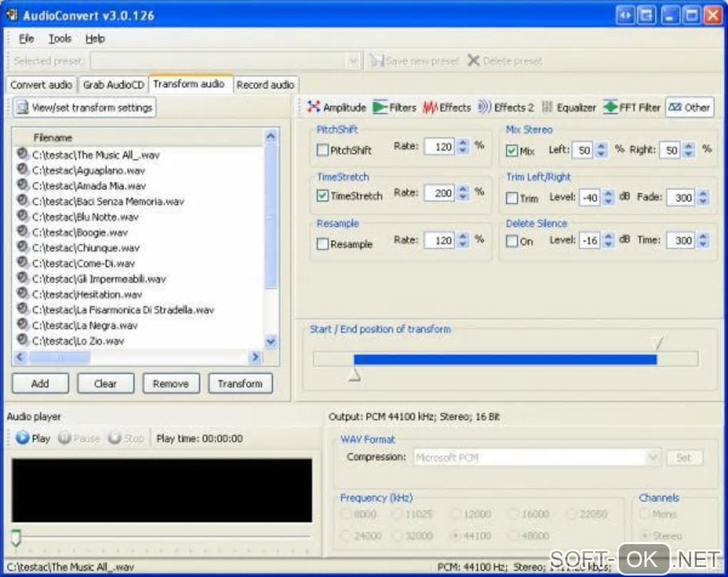
Task: Select the Stereo channels radio button
Action: 644,536
